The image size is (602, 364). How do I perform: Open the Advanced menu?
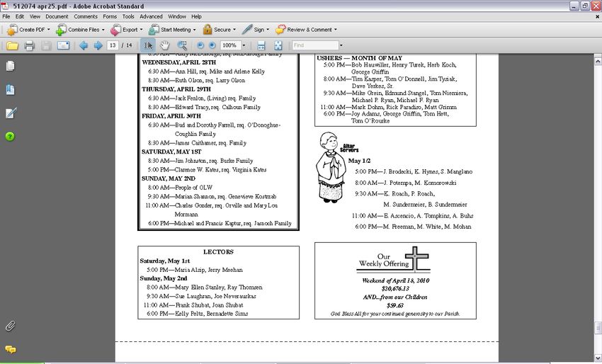click(x=151, y=16)
